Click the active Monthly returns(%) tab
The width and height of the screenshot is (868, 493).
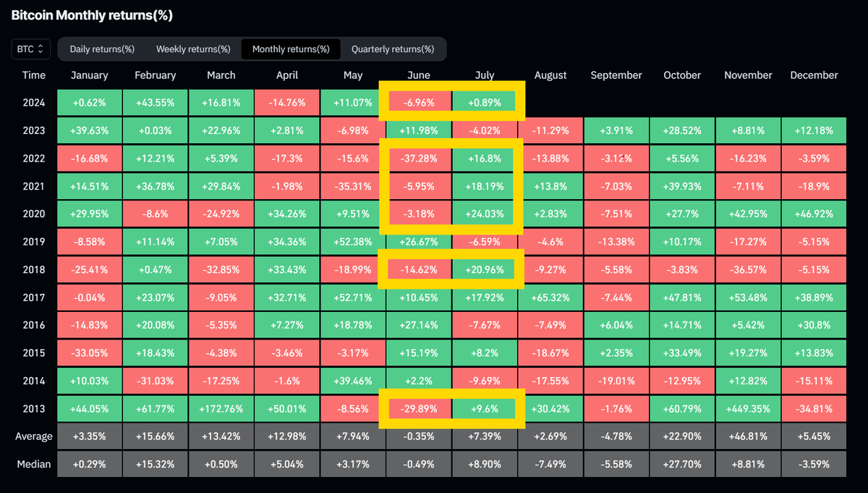[x=291, y=49]
